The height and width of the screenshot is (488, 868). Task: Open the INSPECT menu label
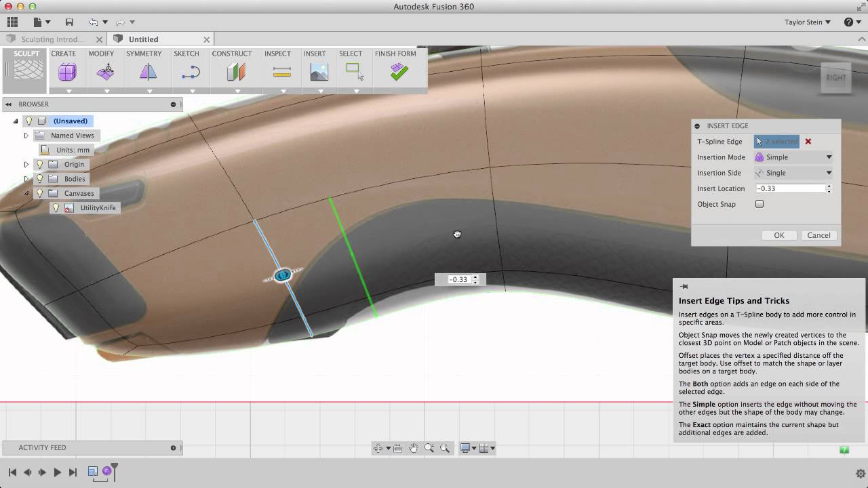click(277, 54)
